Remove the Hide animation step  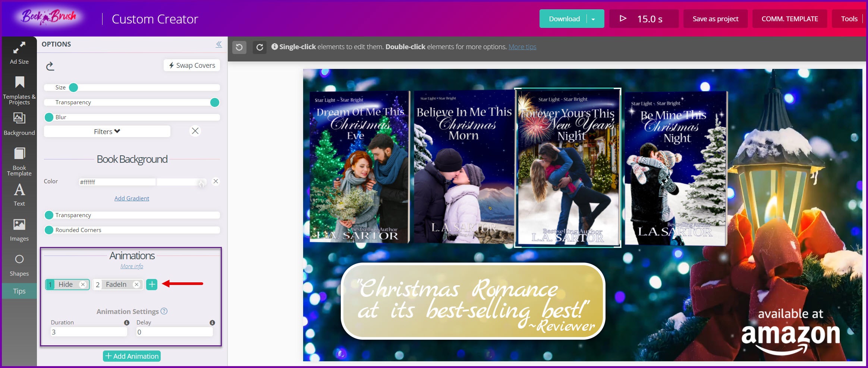[x=83, y=285]
